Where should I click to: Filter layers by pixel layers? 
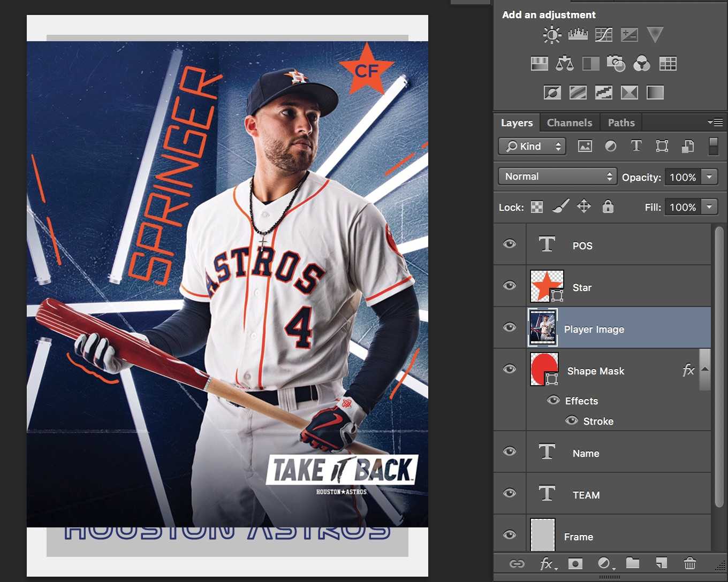[x=585, y=146]
